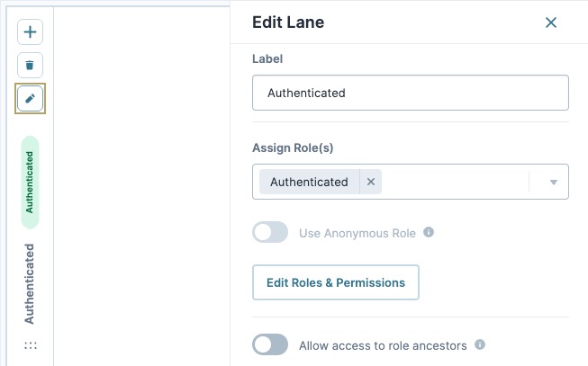Click the plus icon to add lane
The height and width of the screenshot is (366, 588).
point(30,31)
